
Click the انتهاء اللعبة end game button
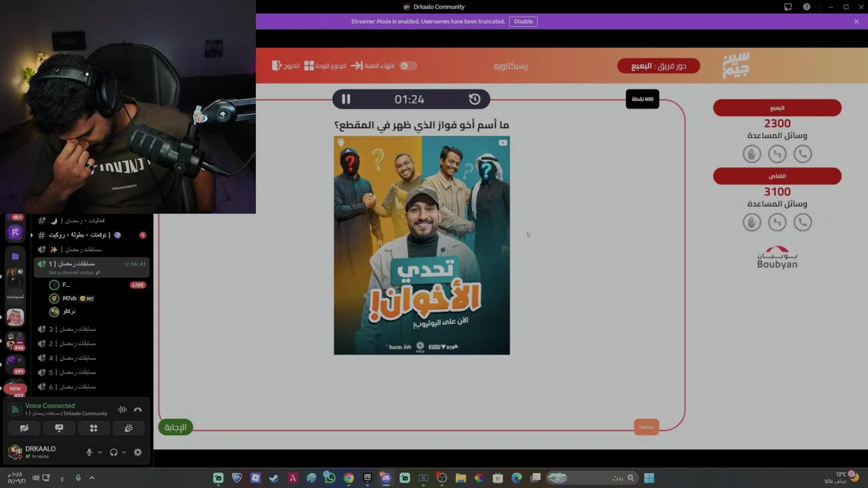373,66
